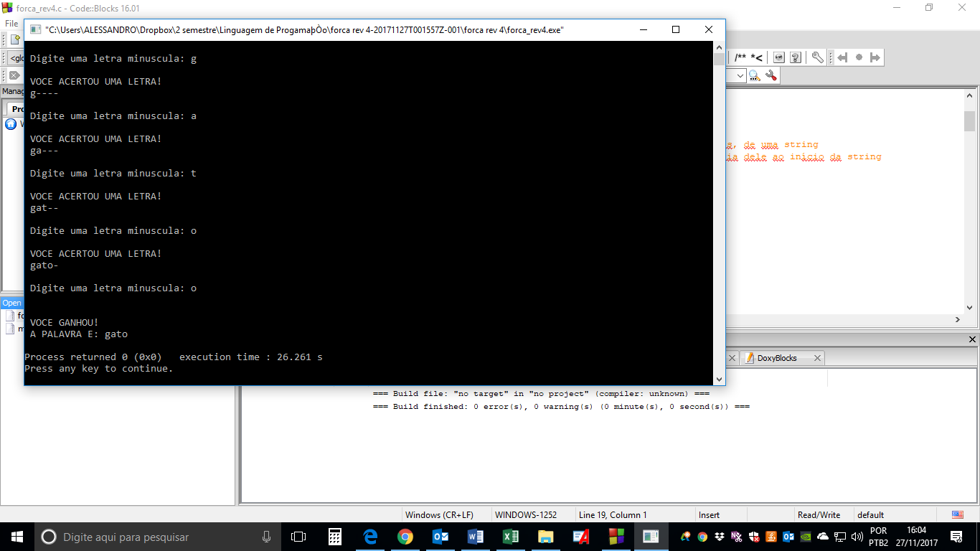Image resolution: width=980 pixels, height=551 pixels.
Task: Click the volume speaker tray icon
Action: (x=857, y=537)
